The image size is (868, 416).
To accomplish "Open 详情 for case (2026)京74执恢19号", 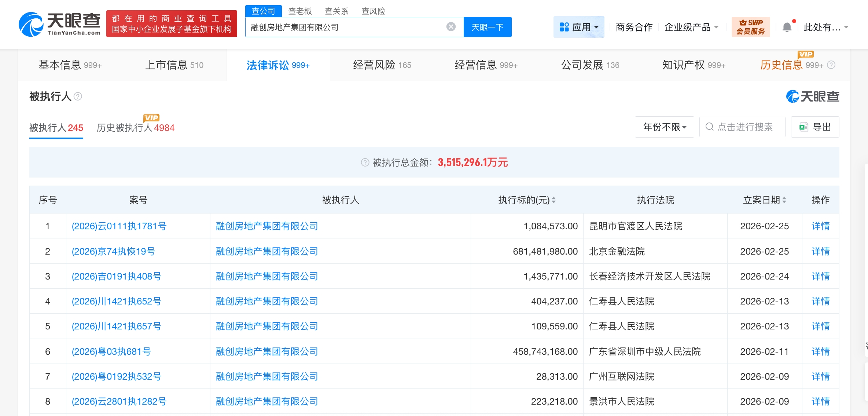I will pos(820,251).
